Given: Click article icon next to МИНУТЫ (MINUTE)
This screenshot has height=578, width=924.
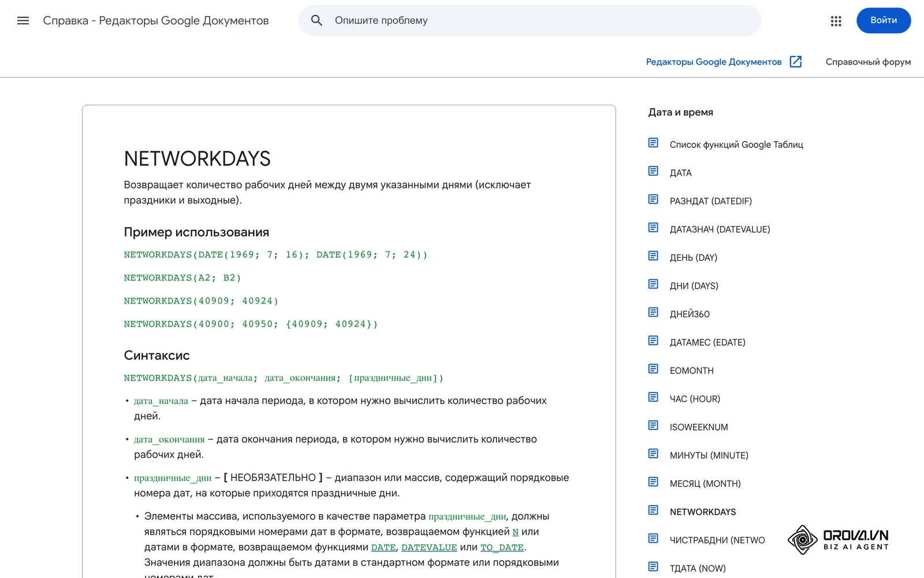Looking at the screenshot, I should 653,454.
